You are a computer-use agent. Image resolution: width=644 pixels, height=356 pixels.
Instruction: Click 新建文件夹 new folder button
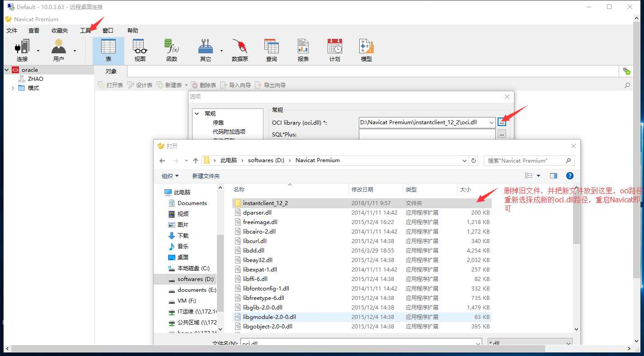click(206, 176)
